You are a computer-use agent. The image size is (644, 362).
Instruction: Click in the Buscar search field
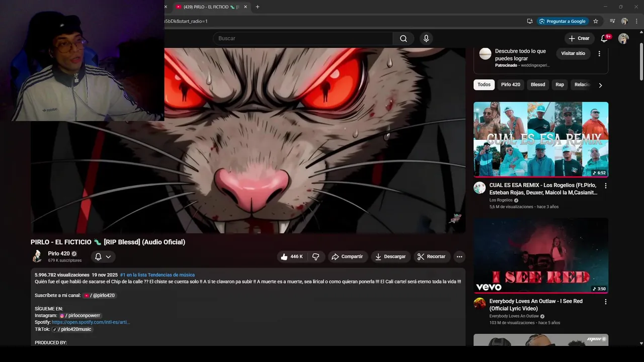tap(303, 39)
